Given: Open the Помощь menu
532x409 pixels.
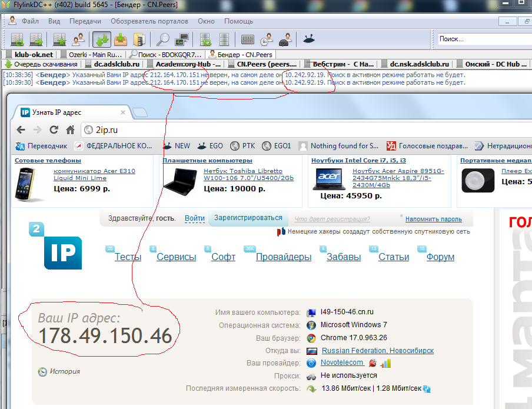Looking at the screenshot, I should click(x=238, y=21).
